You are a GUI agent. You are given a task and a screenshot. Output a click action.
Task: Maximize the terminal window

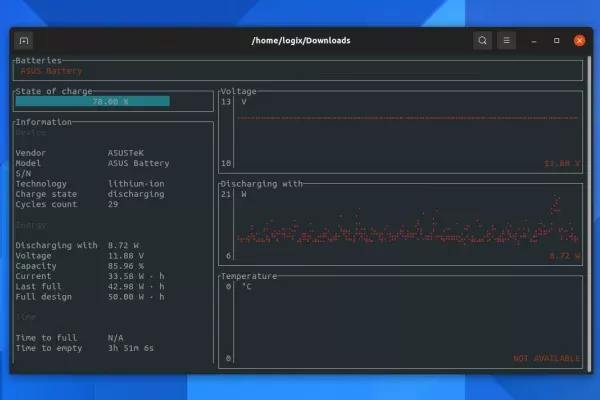tap(556, 41)
